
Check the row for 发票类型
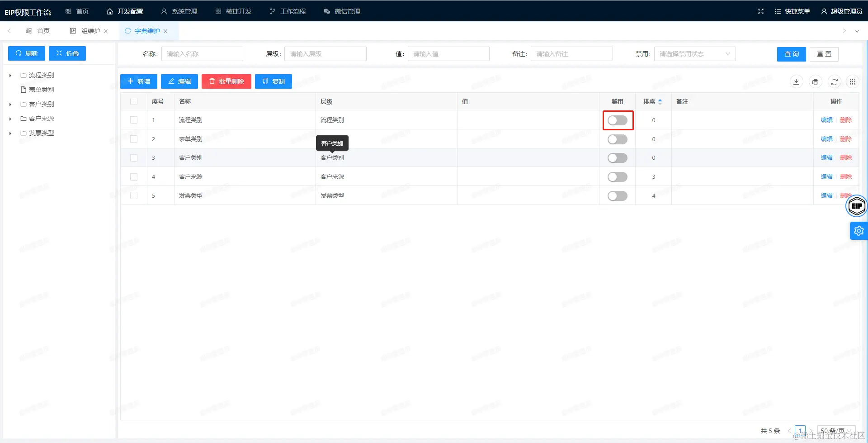134,195
